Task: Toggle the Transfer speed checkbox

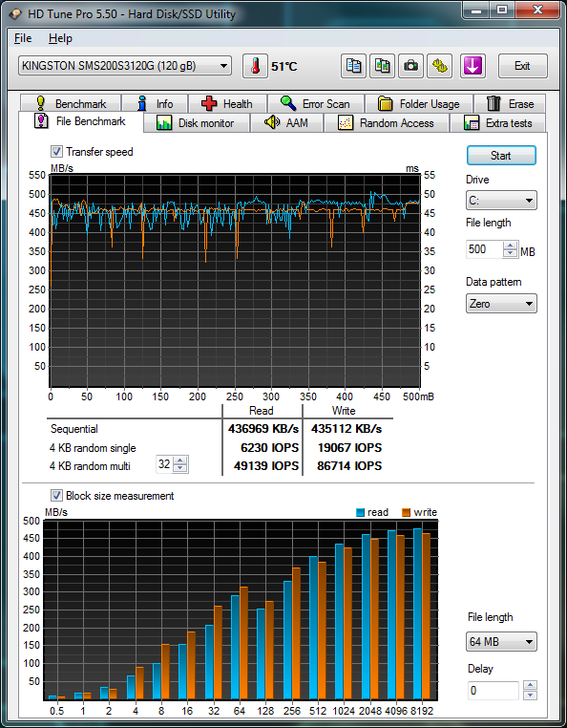Action: (x=56, y=151)
